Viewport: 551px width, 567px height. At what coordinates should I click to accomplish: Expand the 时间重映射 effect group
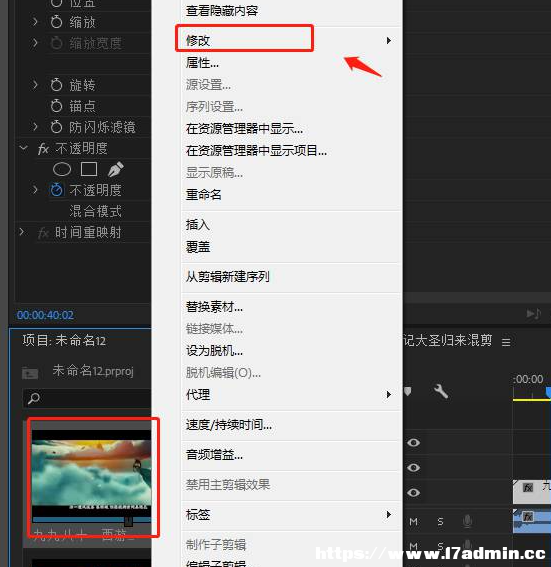22,232
